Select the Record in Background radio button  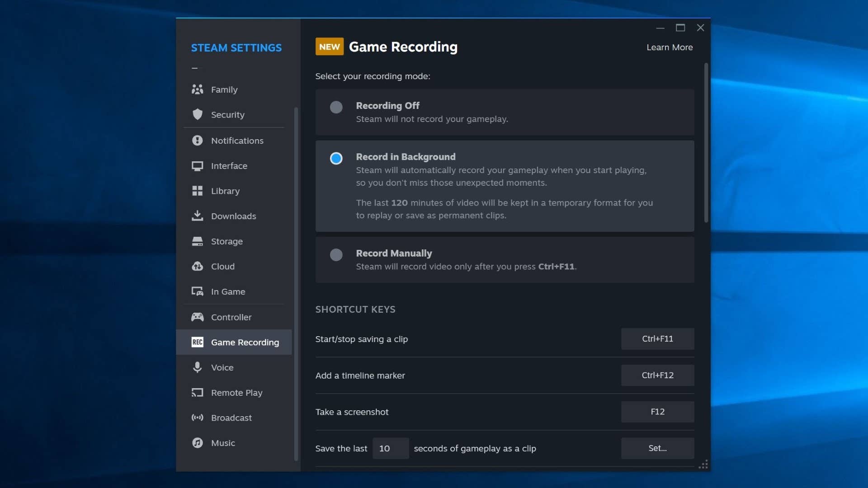[336, 159]
